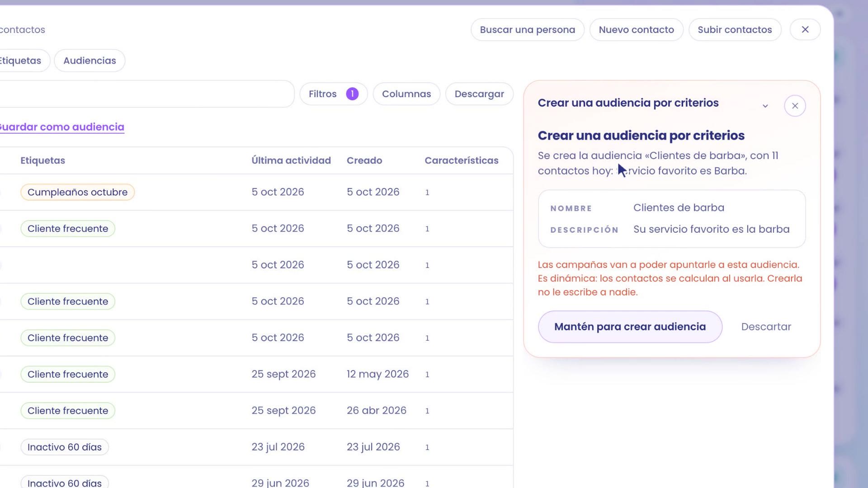Open the Filtros active count badge

[x=352, y=94]
